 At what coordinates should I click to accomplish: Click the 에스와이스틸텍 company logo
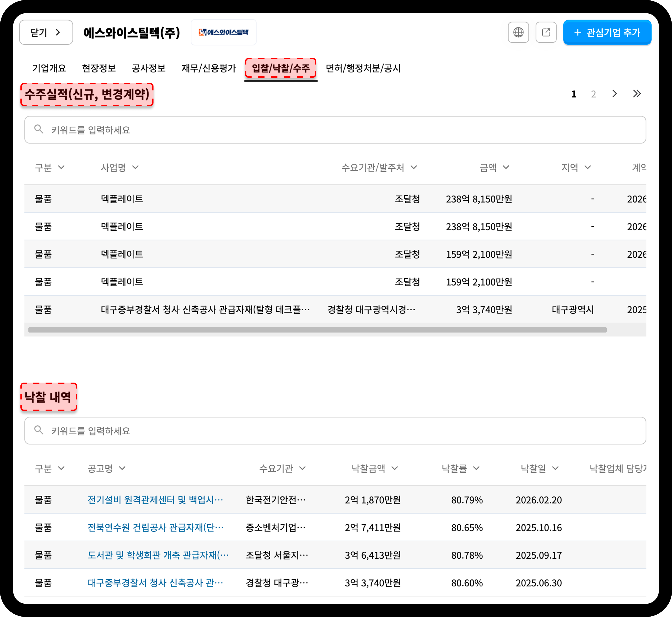(x=223, y=32)
